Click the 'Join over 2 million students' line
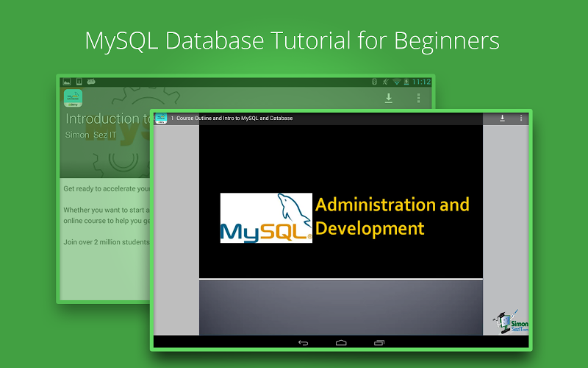The height and width of the screenshot is (368, 588). point(107,242)
